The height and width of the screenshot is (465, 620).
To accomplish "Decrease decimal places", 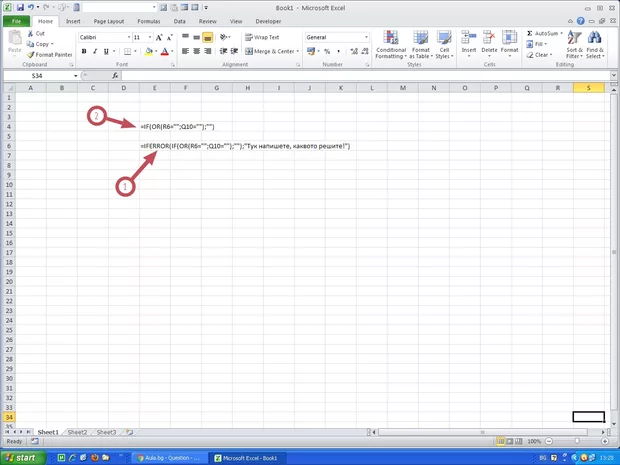I will (x=365, y=51).
